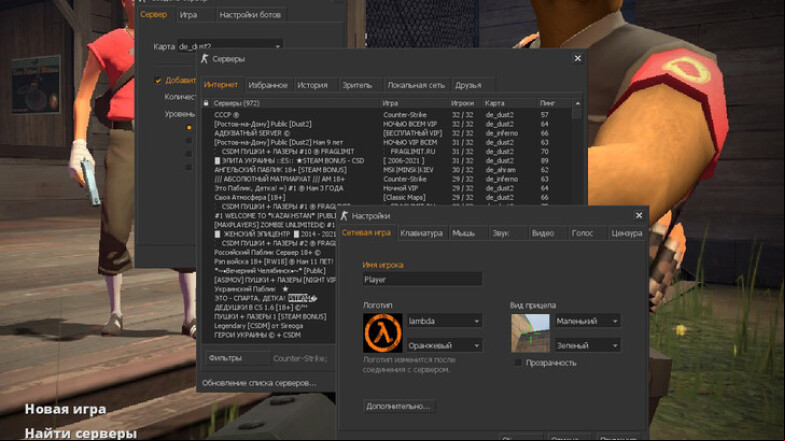The image size is (785, 441).
Task: Sort by Серверы (972) column header
Action: (x=295, y=103)
